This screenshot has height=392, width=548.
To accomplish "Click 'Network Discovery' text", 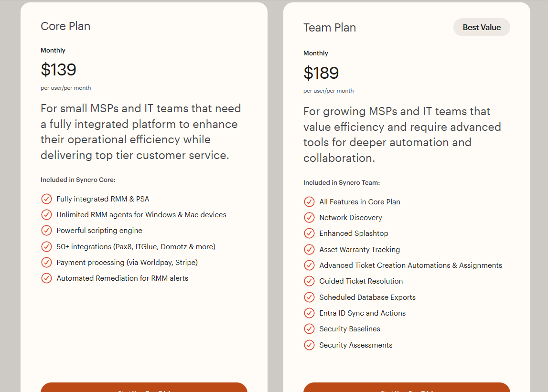I will pos(351,218).
